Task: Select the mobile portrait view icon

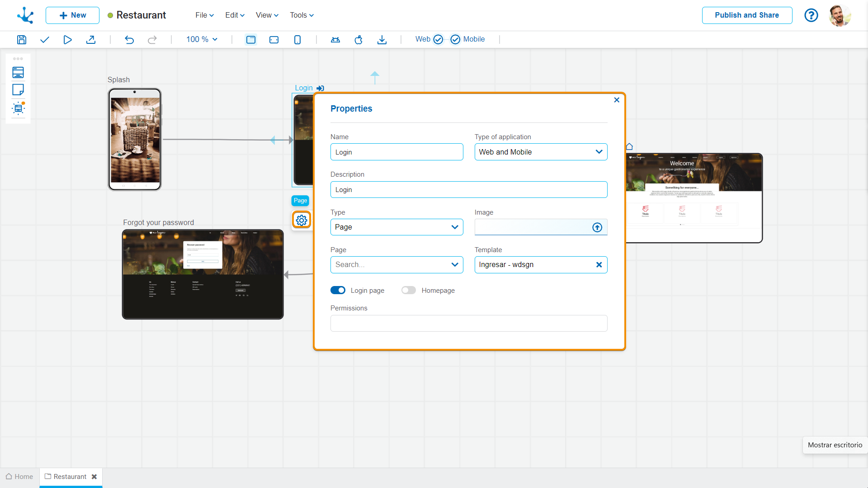Action: pos(297,40)
